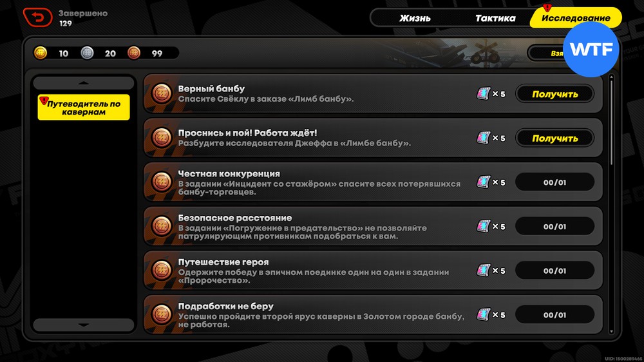Click the bronze medal beside Путешествие героя

click(x=162, y=271)
